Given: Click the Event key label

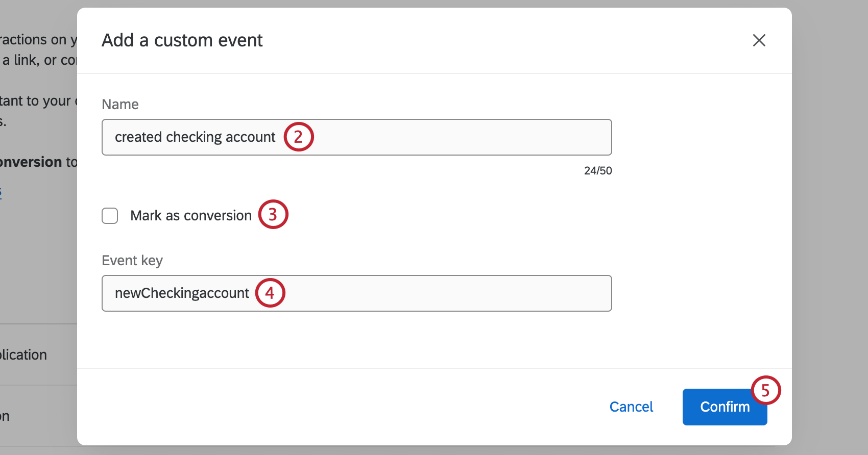Looking at the screenshot, I should [x=132, y=261].
